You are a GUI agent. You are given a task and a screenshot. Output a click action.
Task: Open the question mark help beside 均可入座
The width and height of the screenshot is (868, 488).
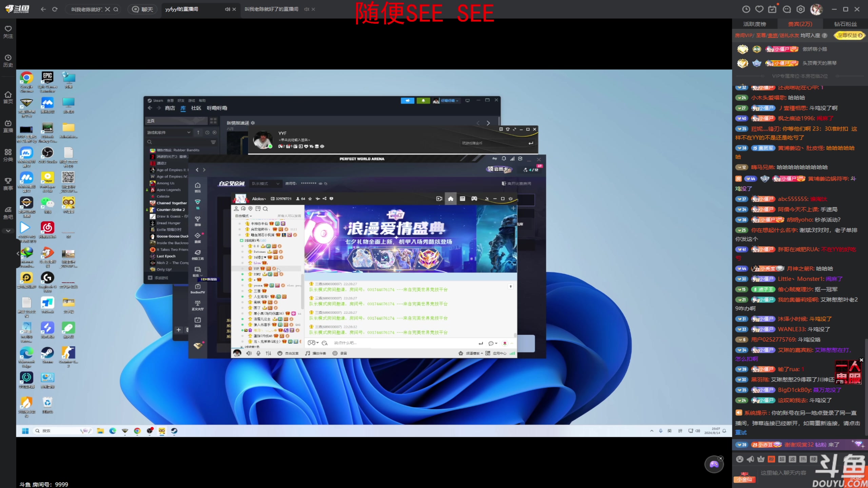pyautogui.click(x=825, y=36)
